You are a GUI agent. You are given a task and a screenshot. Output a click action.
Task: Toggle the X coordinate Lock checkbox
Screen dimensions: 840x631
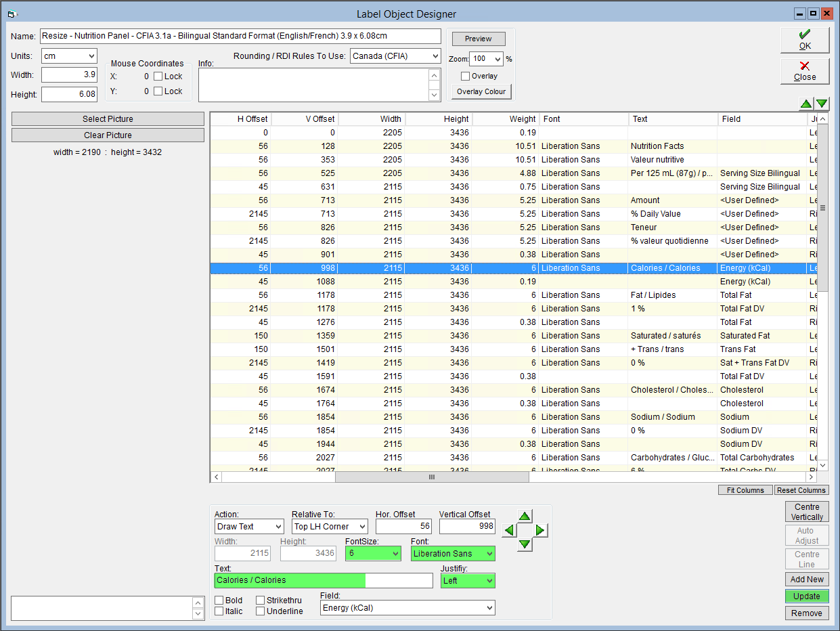158,77
